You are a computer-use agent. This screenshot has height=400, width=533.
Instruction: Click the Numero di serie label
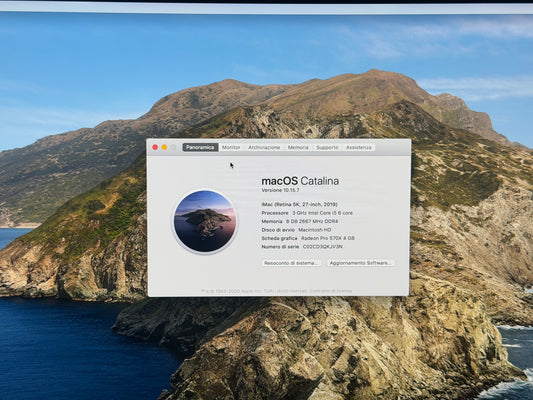[x=280, y=247]
